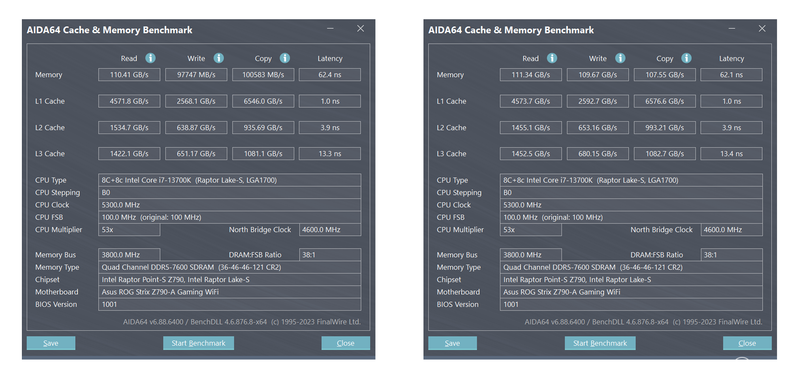Close the left window using the X
The height and width of the screenshot is (382, 800).
[x=360, y=29]
